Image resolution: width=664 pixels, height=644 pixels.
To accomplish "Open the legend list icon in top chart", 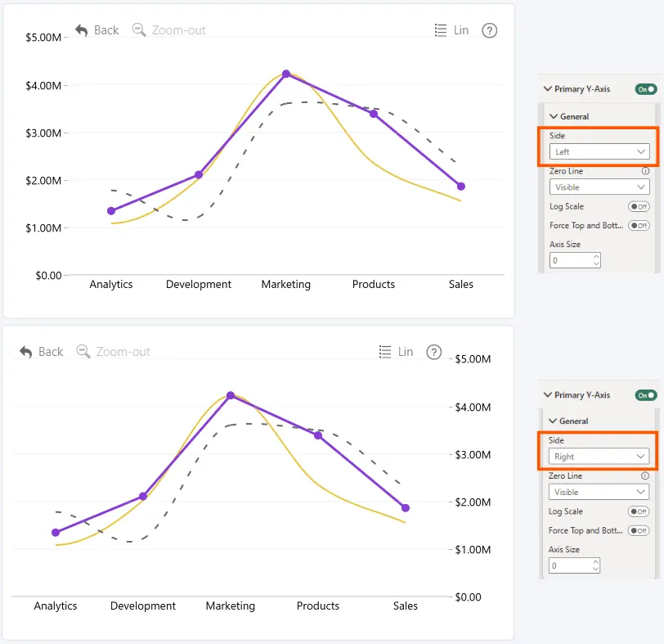I will tap(441, 30).
